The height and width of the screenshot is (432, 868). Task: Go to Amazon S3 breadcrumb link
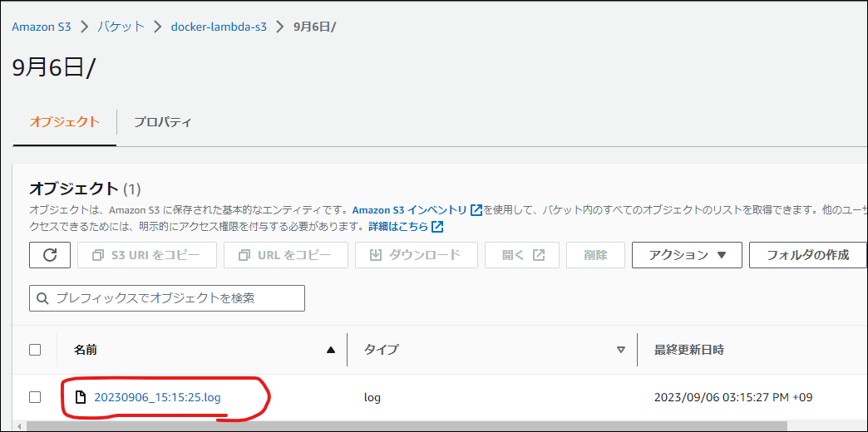[42, 27]
